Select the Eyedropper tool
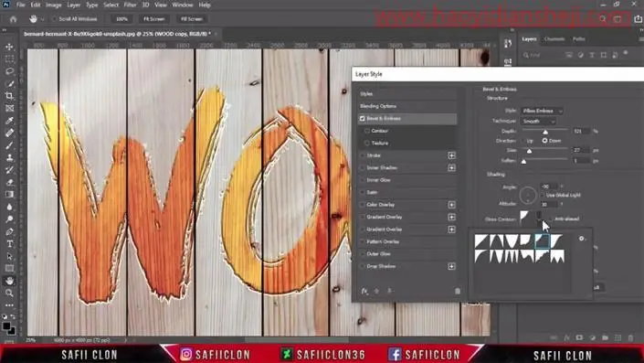 (x=9, y=121)
